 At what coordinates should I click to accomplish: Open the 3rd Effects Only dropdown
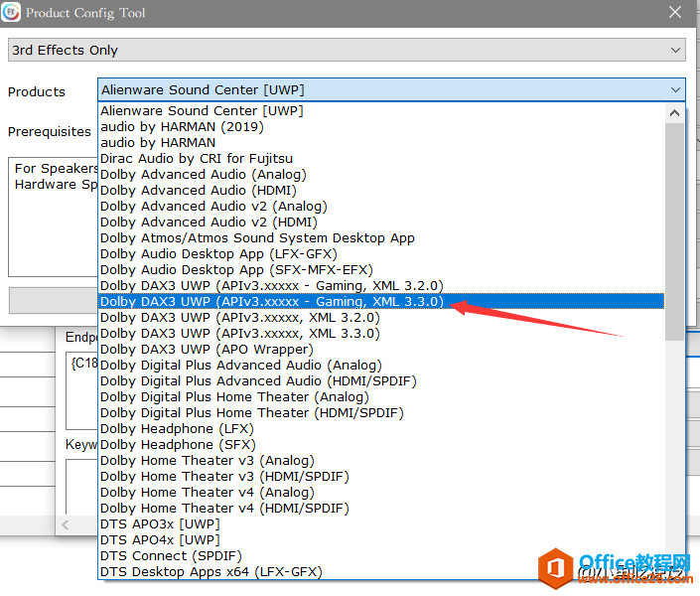coord(347,50)
